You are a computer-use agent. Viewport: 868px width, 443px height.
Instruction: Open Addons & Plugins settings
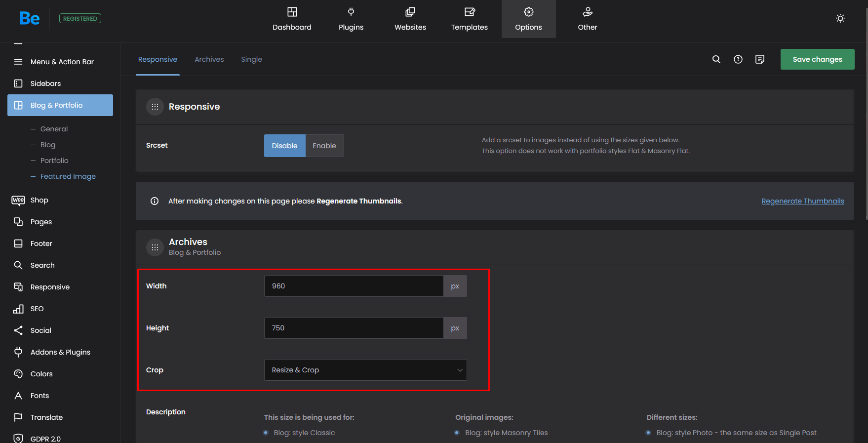pos(60,352)
